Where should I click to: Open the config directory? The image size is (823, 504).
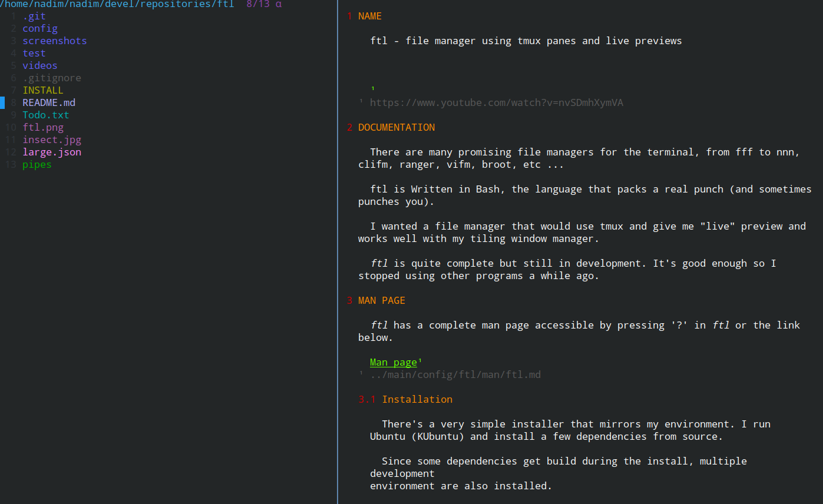40,28
